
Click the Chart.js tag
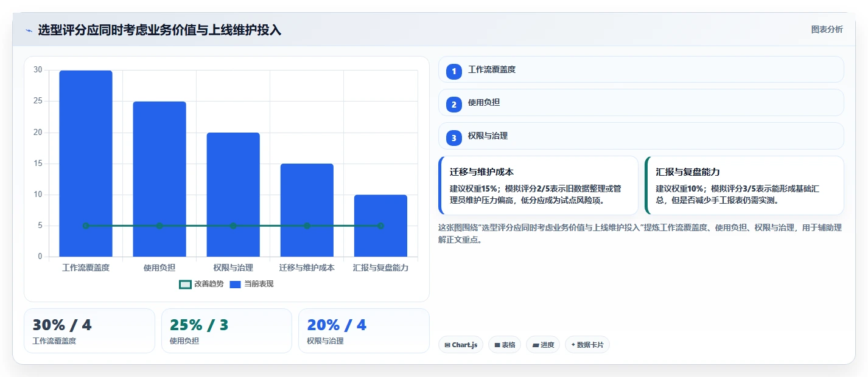tap(461, 345)
